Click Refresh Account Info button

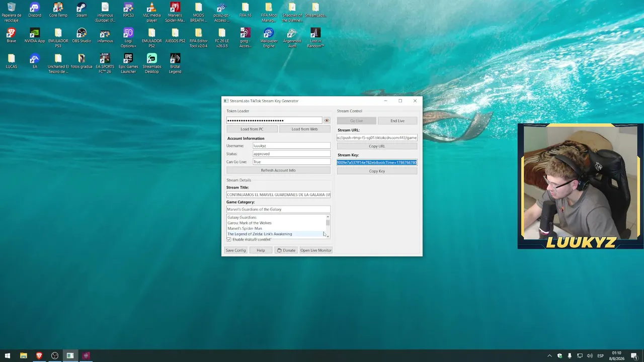coord(278,170)
